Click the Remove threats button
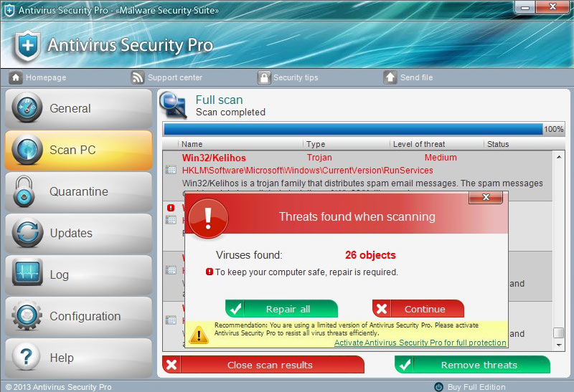 (472, 365)
